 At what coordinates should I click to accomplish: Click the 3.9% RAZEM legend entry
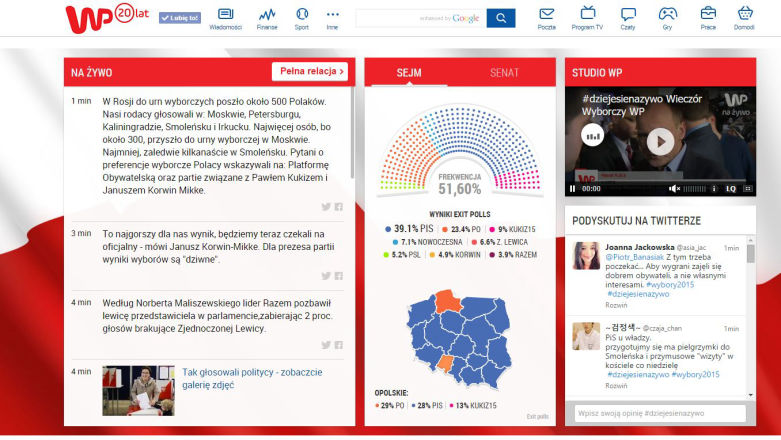point(514,255)
